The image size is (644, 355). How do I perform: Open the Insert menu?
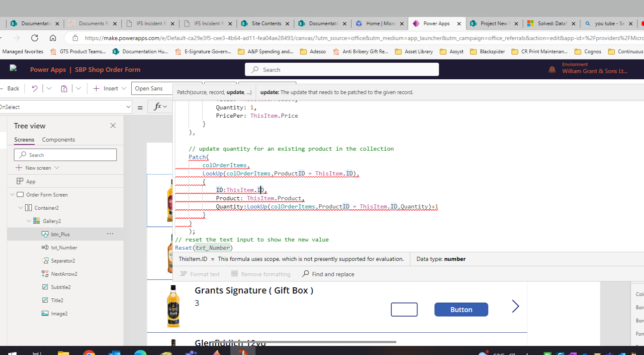click(x=109, y=88)
